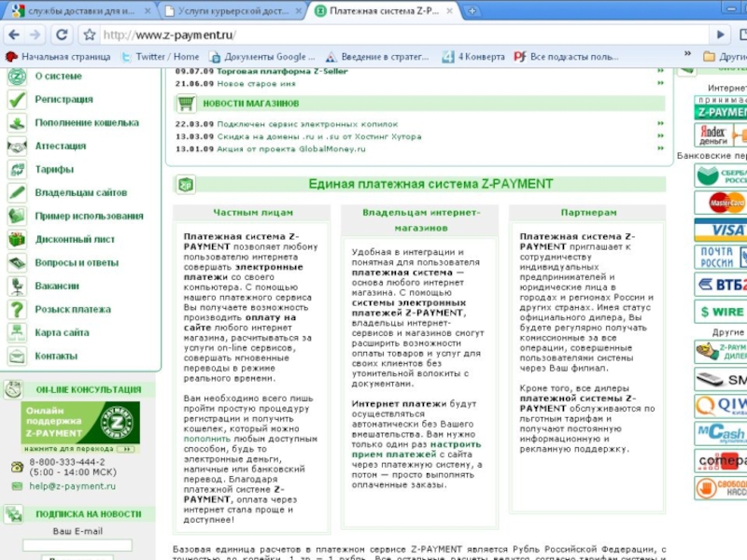
Task: Open the 'Частным лицам' section heading
Action: [x=253, y=213]
